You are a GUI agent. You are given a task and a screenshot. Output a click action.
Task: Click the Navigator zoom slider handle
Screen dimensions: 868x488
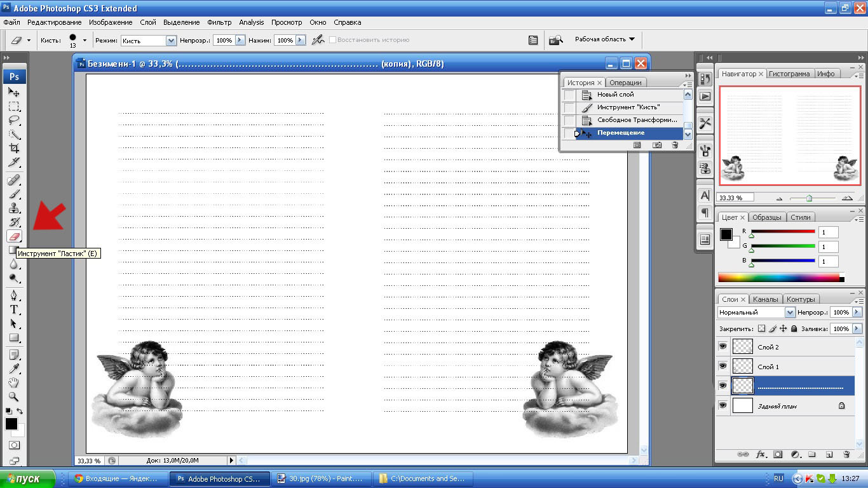tap(809, 198)
